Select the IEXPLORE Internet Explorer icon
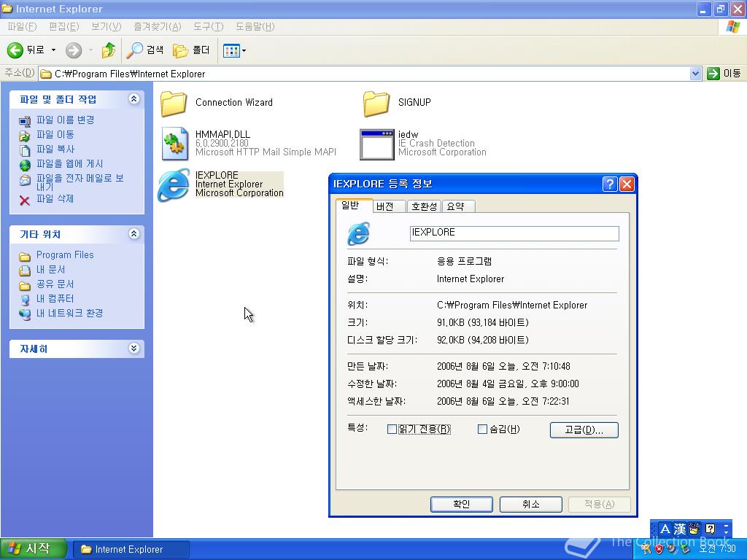The height and width of the screenshot is (560, 747). tap(174, 184)
